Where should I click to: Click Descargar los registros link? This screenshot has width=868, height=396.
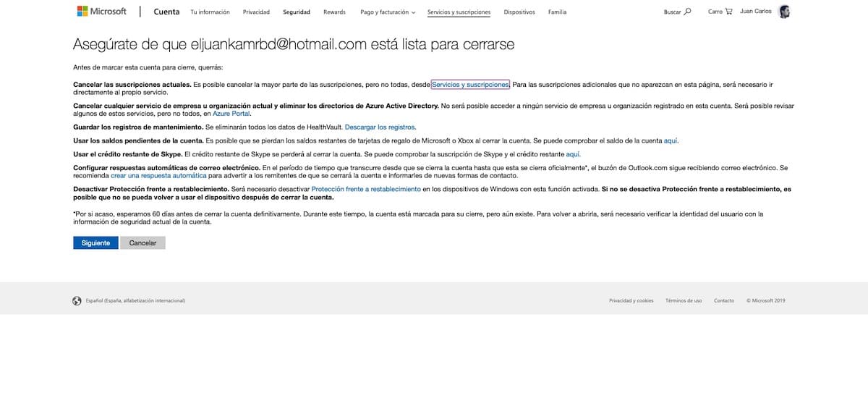point(380,127)
